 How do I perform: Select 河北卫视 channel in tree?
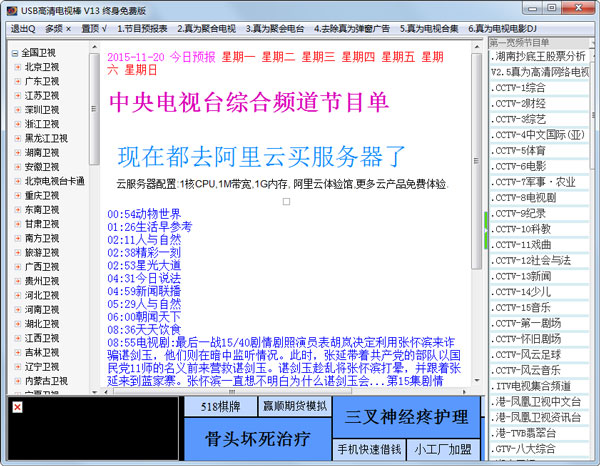(x=42, y=295)
